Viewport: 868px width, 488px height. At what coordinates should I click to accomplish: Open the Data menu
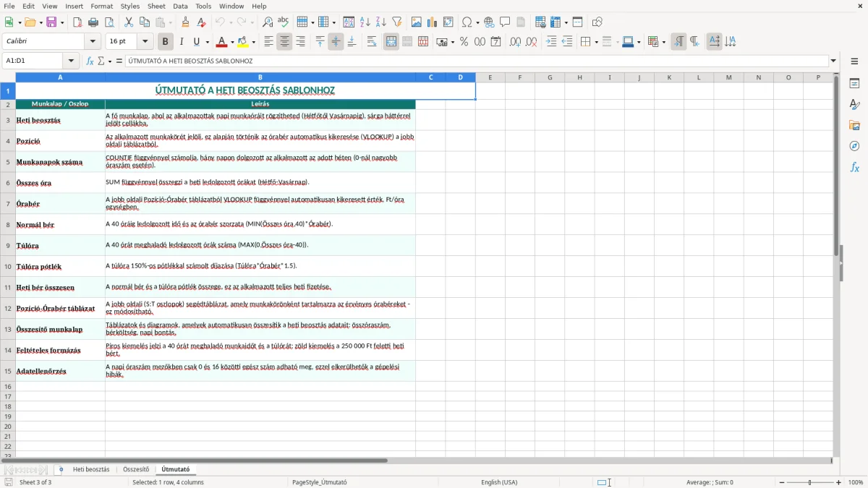coord(180,6)
